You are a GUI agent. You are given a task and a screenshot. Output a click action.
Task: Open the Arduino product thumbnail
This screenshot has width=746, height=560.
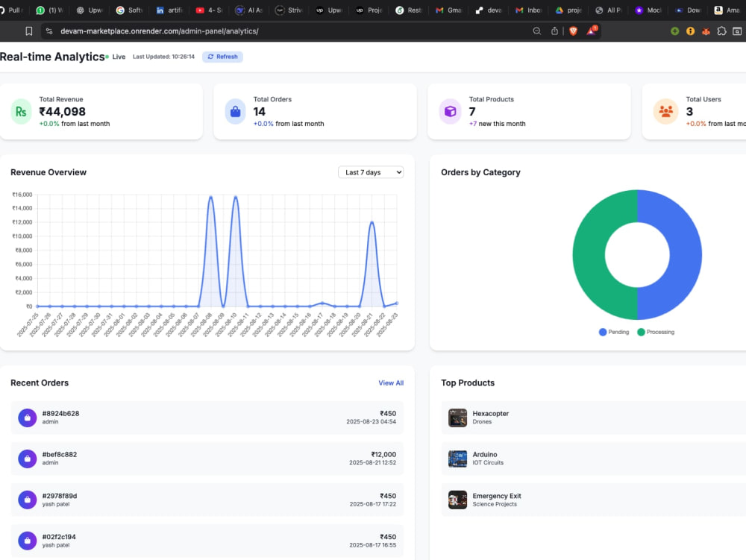click(x=458, y=459)
